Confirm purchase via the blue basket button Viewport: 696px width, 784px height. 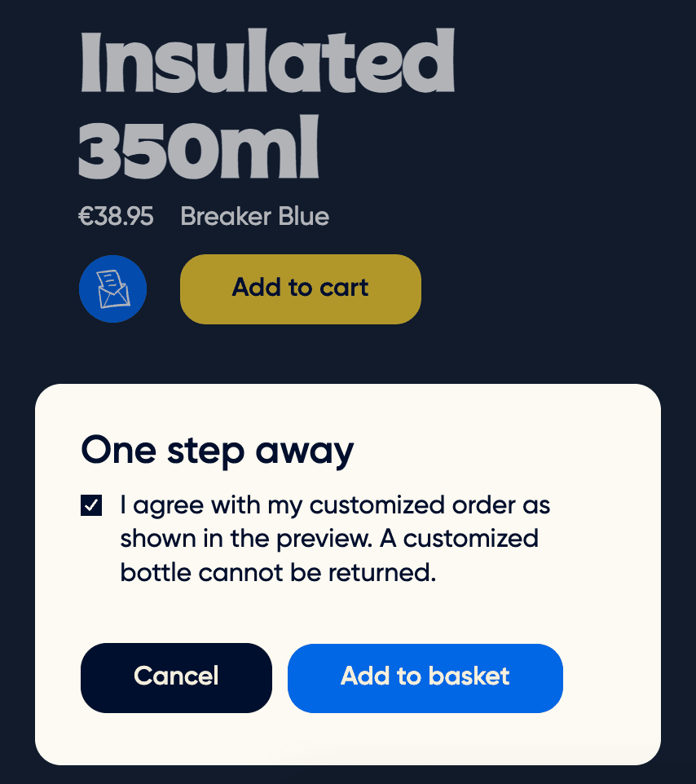tap(425, 677)
